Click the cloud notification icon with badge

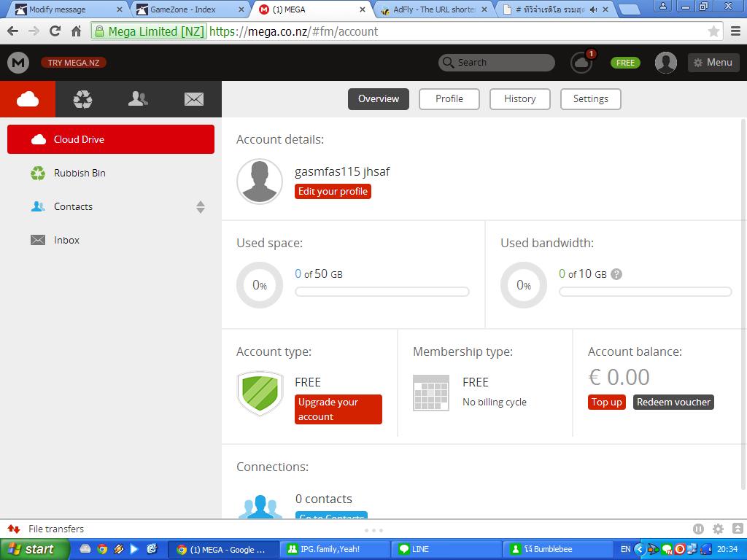(581, 63)
